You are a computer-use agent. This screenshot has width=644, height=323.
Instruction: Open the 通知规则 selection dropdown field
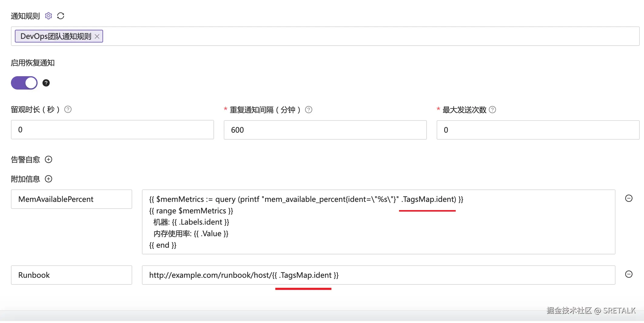325,36
